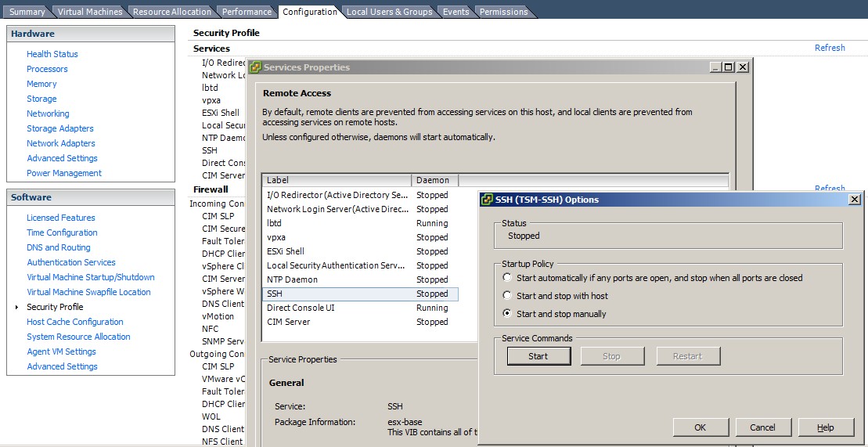868x447 pixels.
Task: Click the Refresh link next to Services
Action: coord(830,48)
